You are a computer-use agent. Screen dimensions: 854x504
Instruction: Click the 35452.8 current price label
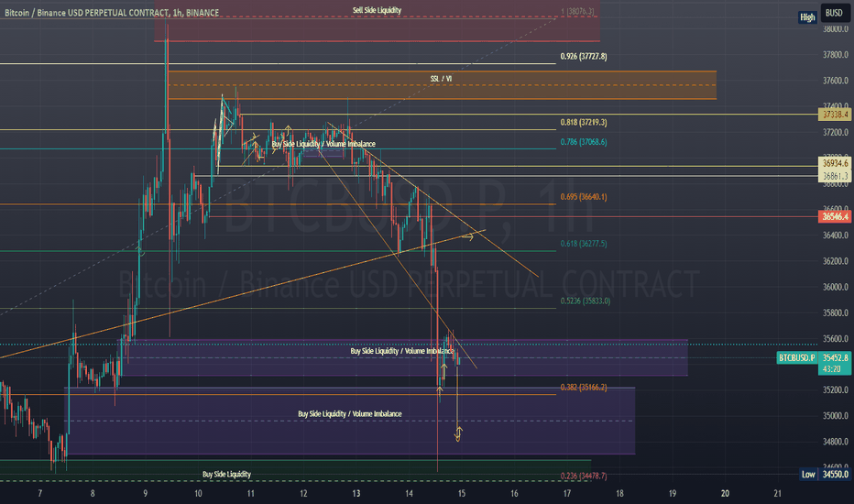[835, 358]
